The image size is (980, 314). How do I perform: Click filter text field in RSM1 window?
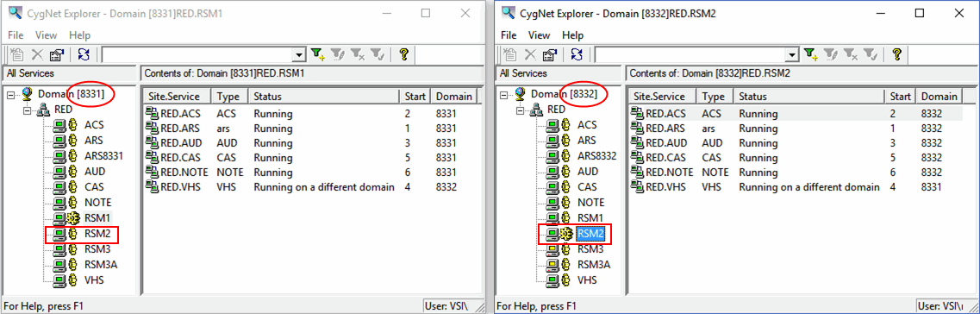(x=198, y=55)
